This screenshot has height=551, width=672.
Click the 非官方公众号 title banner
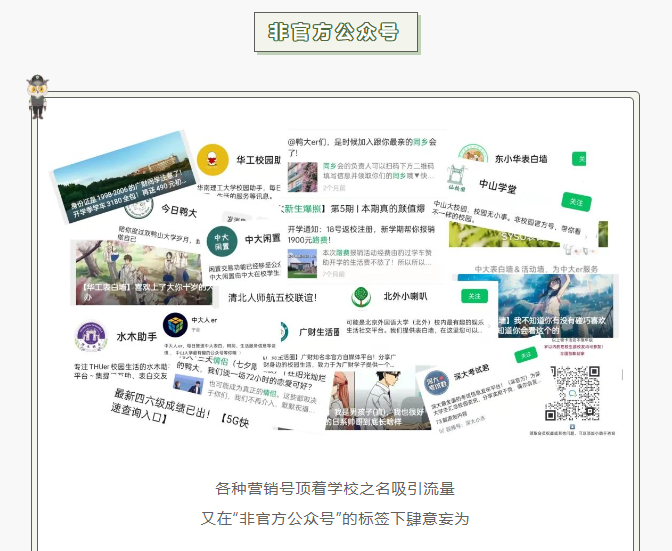click(x=335, y=32)
